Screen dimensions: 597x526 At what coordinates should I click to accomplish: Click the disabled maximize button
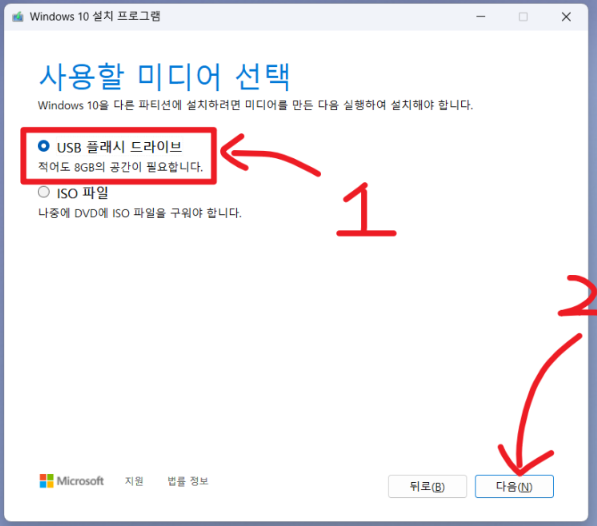pyautogui.click(x=524, y=17)
